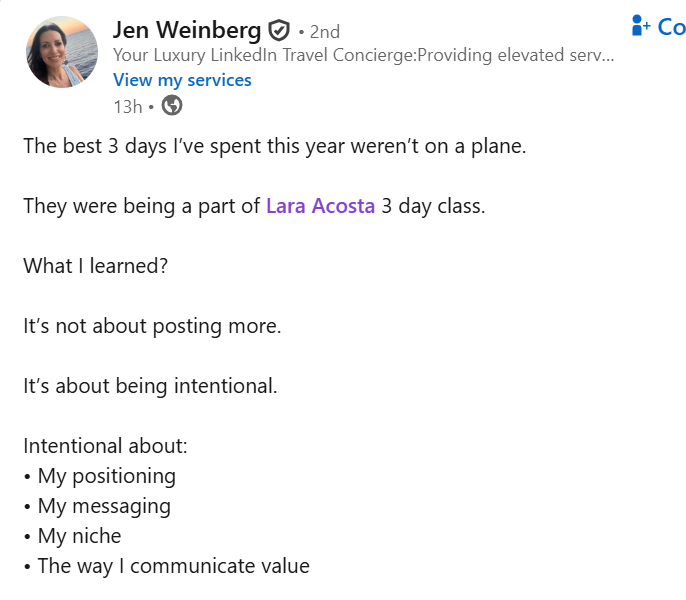Click the "My positioning" bullet point
This screenshot has height=600, width=686.
106,476
